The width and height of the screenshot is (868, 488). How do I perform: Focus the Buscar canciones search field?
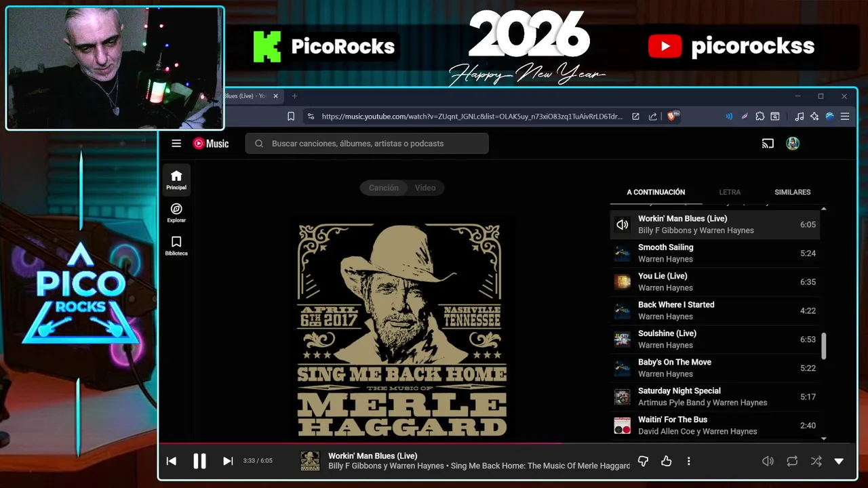click(367, 144)
